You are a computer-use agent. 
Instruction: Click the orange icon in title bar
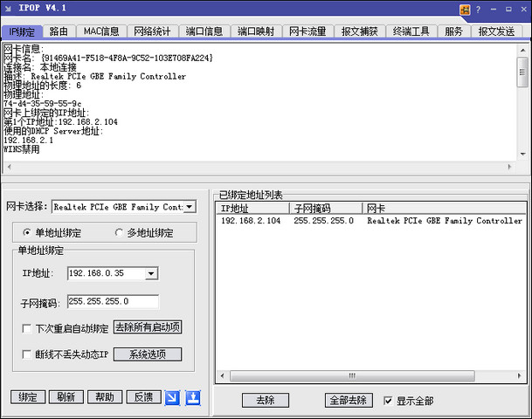click(x=465, y=10)
